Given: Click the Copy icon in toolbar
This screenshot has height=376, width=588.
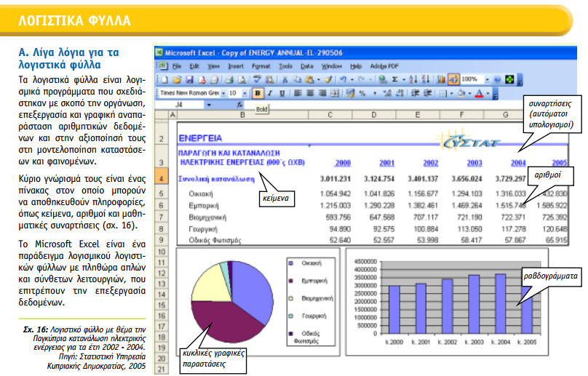Looking at the screenshot, I should 297,79.
